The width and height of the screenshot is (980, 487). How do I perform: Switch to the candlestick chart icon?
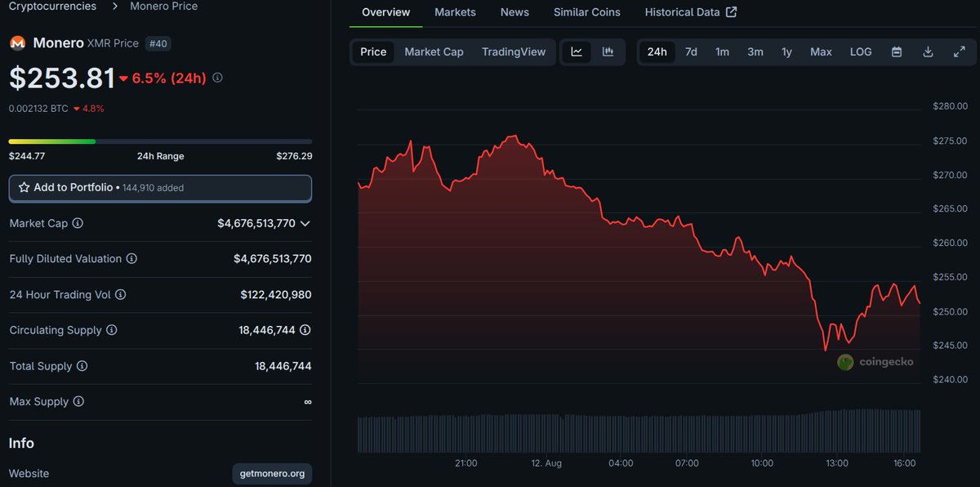pos(607,51)
